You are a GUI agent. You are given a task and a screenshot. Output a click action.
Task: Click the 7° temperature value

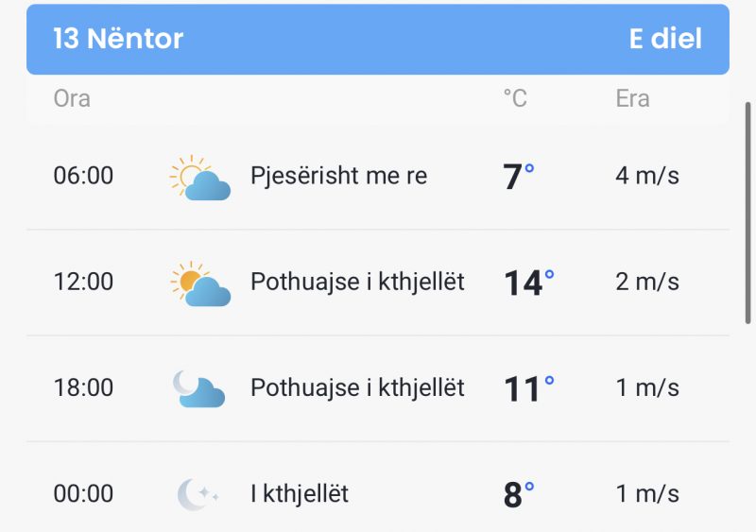(x=519, y=177)
